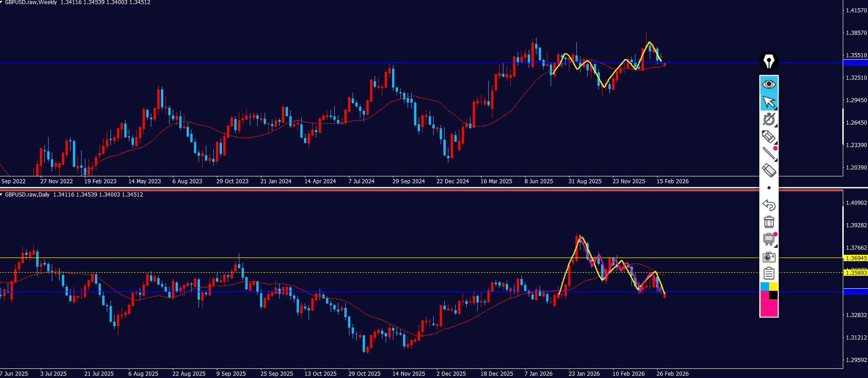The image size is (868, 378).
Task: Expand the GBPUSD.raw,Daily chart title arrow
Action: click(2, 195)
